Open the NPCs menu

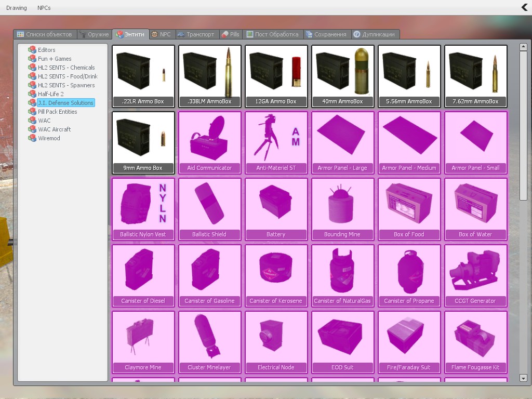pyautogui.click(x=44, y=8)
